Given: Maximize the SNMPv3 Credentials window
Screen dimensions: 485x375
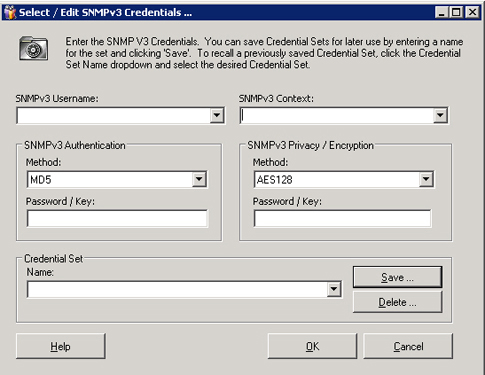Looking at the screenshot, I should [456, 12].
